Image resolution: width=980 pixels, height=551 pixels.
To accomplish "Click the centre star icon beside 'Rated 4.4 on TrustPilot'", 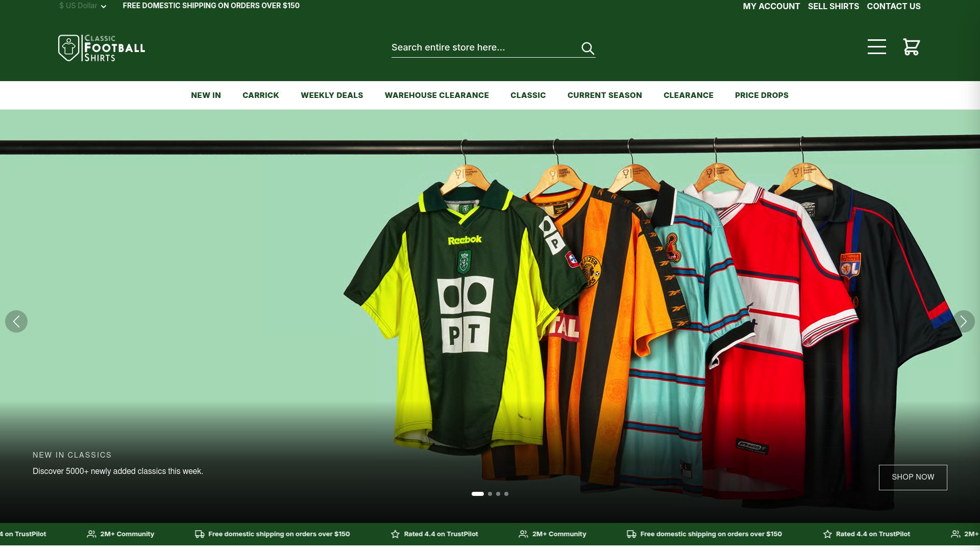I will coord(395,534).
